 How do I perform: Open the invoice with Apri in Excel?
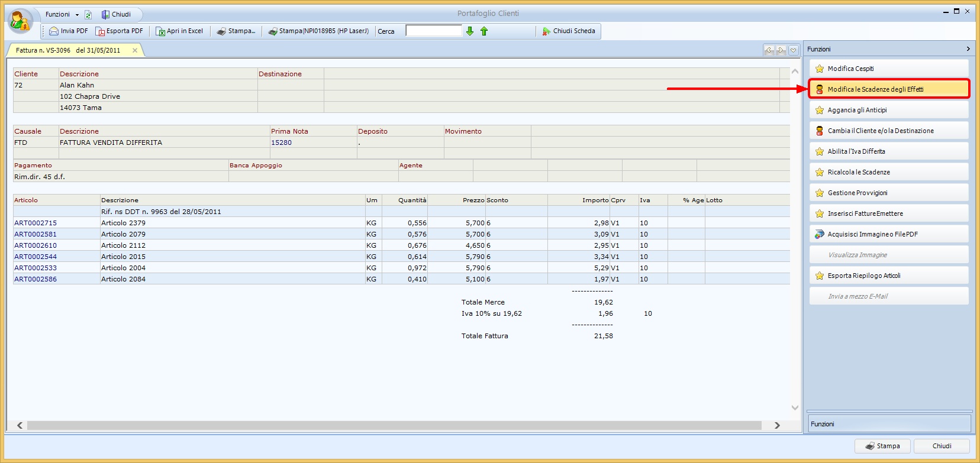[x=160, y=31]
